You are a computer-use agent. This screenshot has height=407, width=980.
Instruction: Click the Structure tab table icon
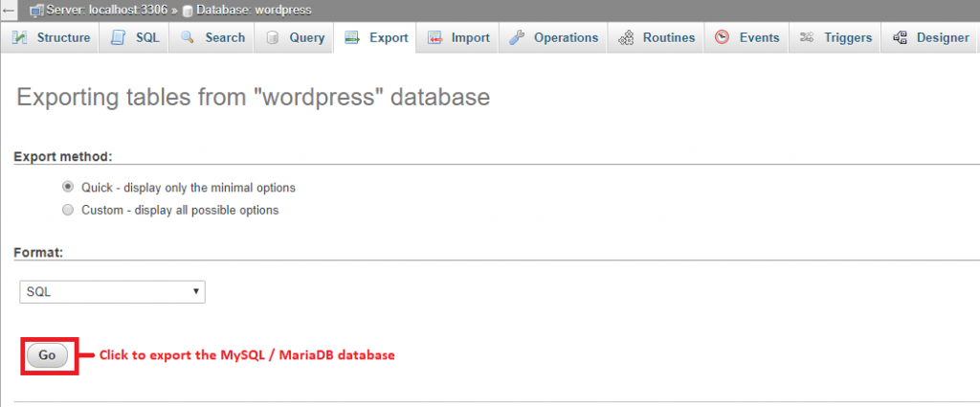(x=19, y=38)
